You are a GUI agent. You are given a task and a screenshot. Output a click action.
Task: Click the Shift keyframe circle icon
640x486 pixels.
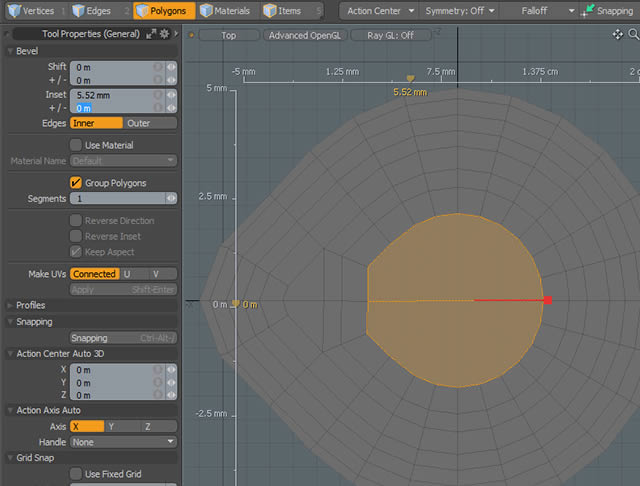158,67
